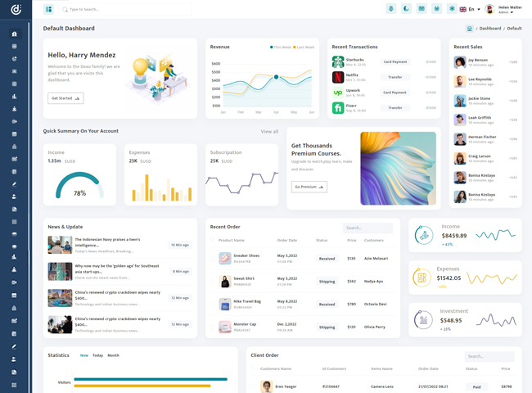Click the home icon in the breadcrumb
The height and width of the screenshot is (393, 532).
pyautogui.click(x=469, y=29)
